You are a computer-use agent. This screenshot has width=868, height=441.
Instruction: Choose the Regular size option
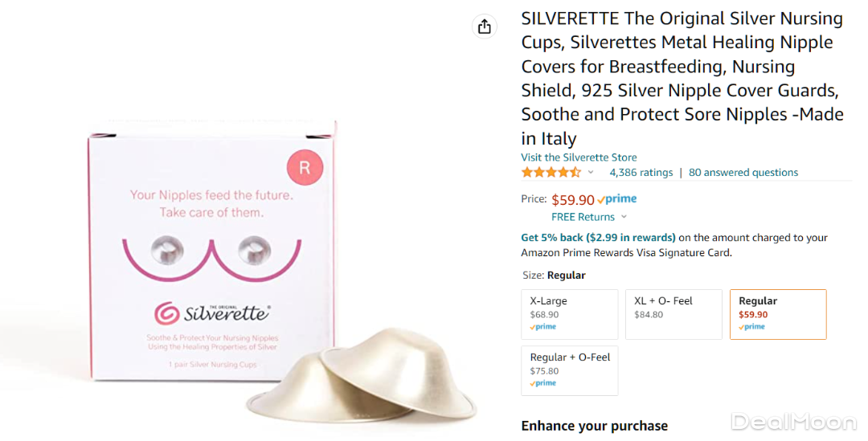[778, 314]
